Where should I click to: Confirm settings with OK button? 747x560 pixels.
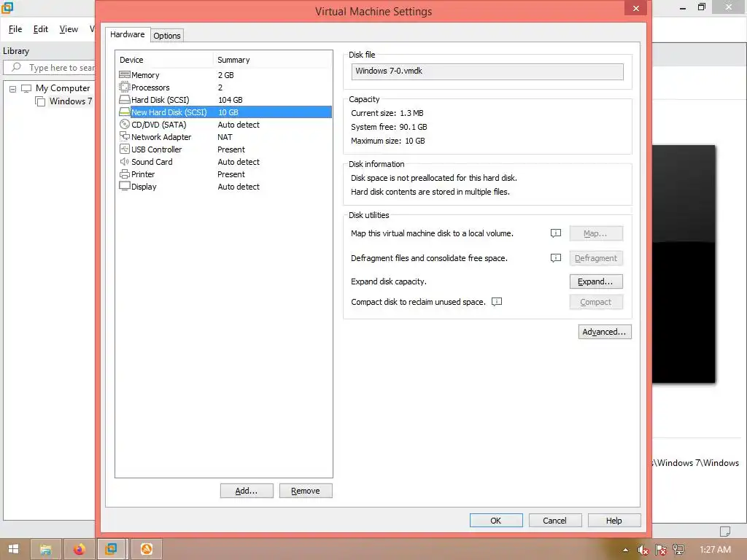click(x=496, y=521)
